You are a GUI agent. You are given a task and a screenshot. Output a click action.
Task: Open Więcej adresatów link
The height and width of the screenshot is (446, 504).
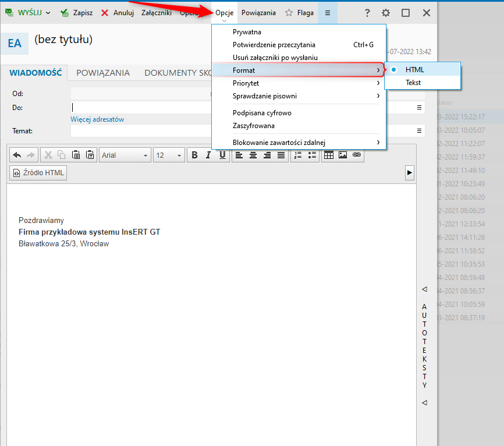97,119
